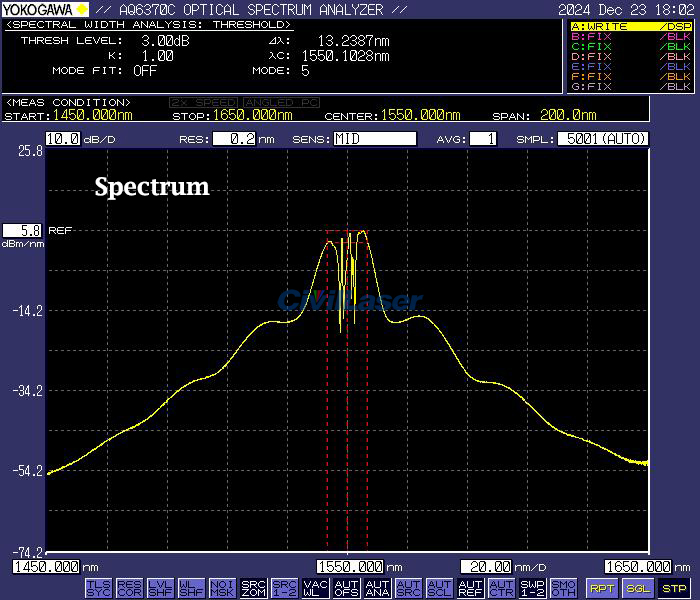
Task: Click the MEAS CONDITION header
Action: [68, 103]
